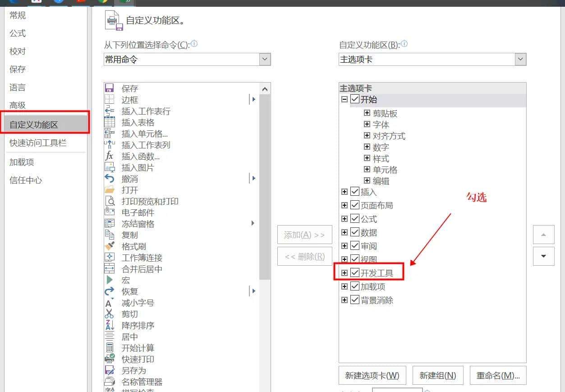565x392 pixels.
Task: Click the move-down arrow beside the tab list
Action: 543,256
